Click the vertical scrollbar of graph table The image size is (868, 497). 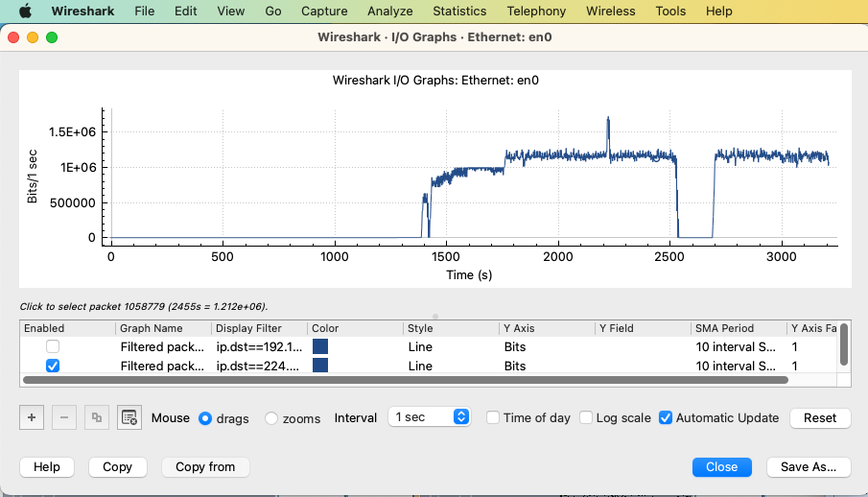844,344
